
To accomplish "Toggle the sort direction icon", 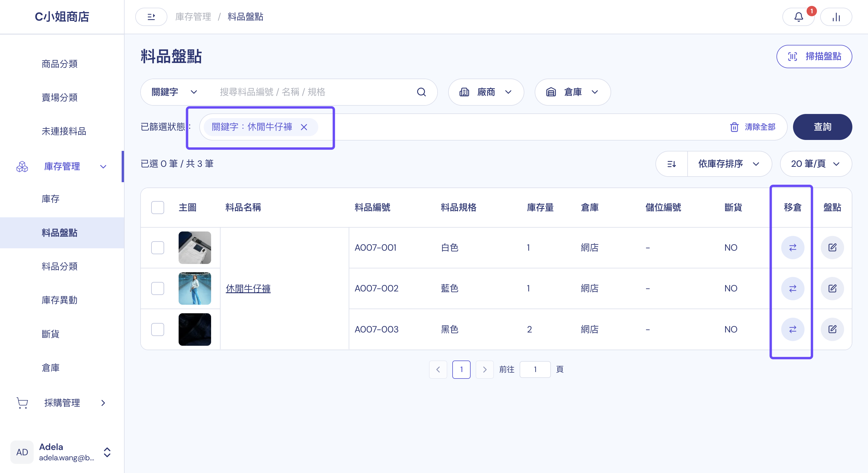I will pyautogui.click(x=672, y=164).
